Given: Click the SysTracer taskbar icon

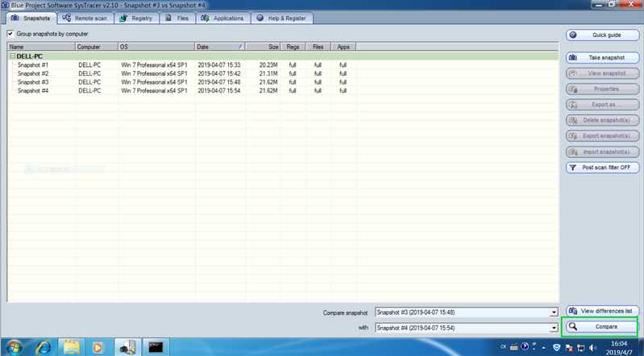Looking at the screenshot, I should (x=127, y=347).
